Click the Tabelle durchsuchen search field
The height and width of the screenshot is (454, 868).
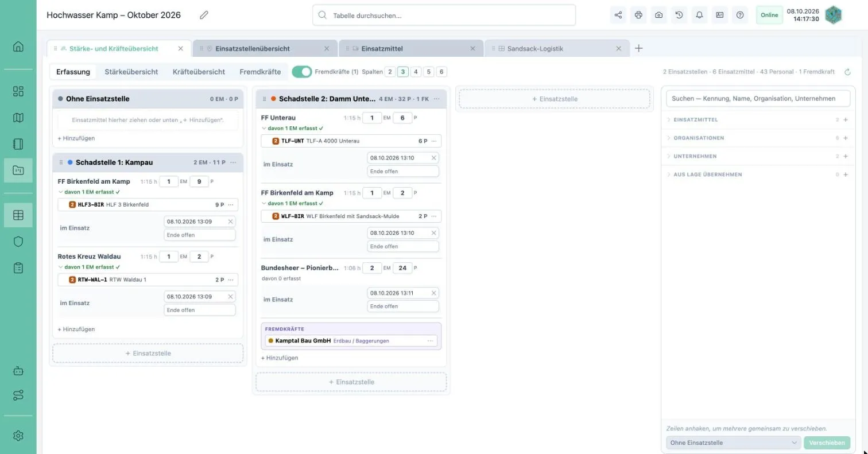click(x=444, y=15)
